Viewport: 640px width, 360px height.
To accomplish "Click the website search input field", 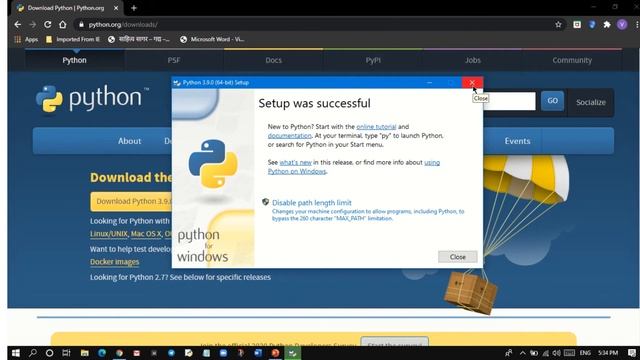I will 509,101.
